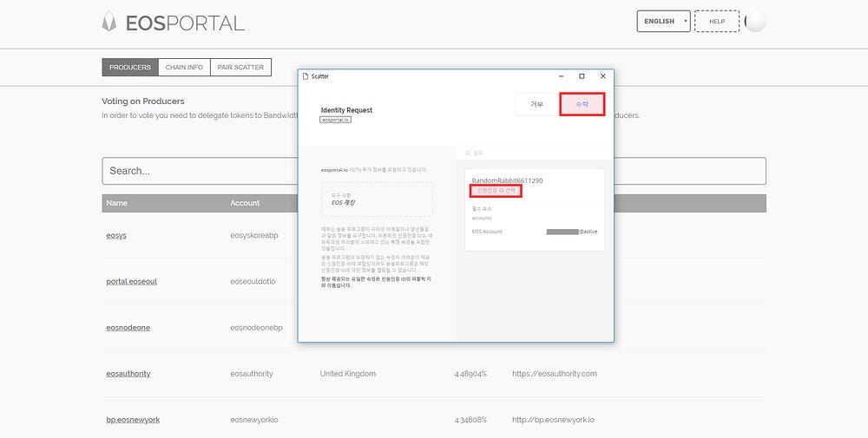Click the eosnewyorkio account cell
Image resolution: width=868 pixels, height=438 pixels.
pyautogui.click(x=254, y=420)
